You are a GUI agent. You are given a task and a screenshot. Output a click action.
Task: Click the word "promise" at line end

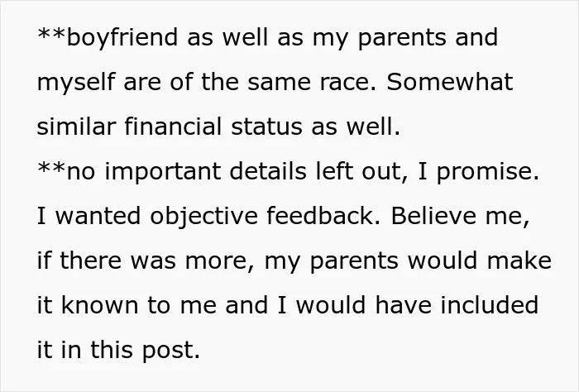[x=485, y=172]
